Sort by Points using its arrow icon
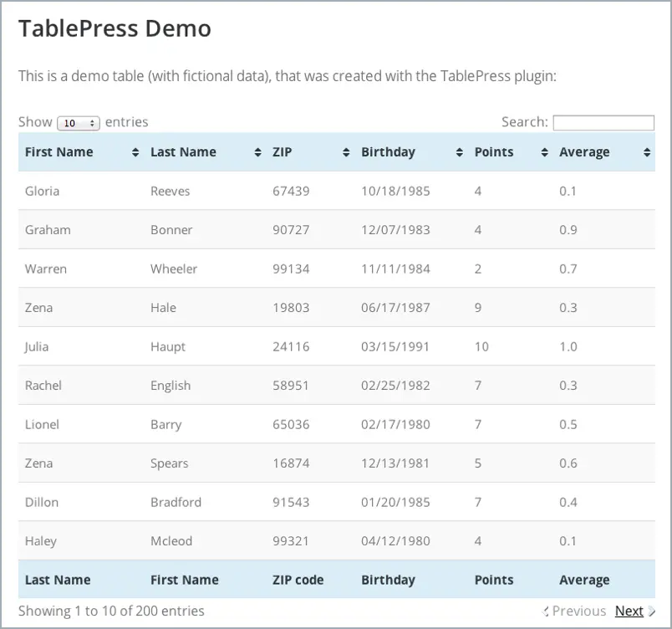672x629 pixels. coord(544,152)
